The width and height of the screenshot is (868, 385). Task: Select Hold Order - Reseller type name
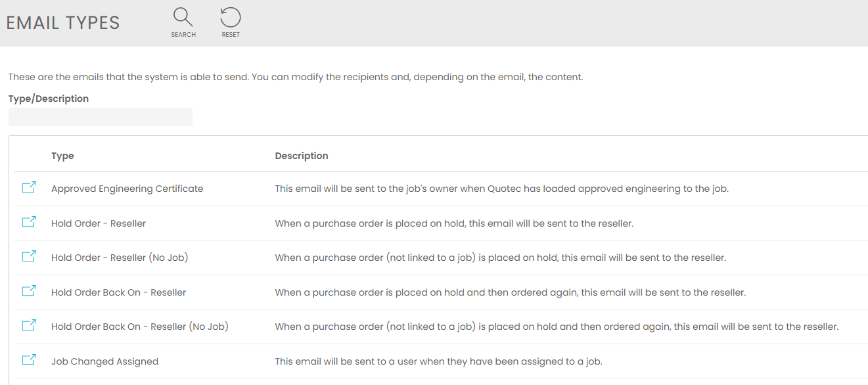click(x=99, y=223)
